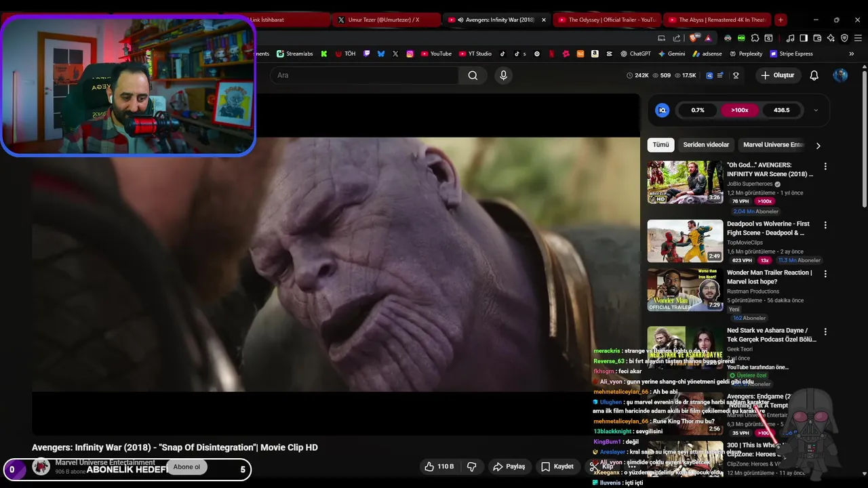Open Perplexity bookmark
868x488 pixels.
tap(746, 54)
